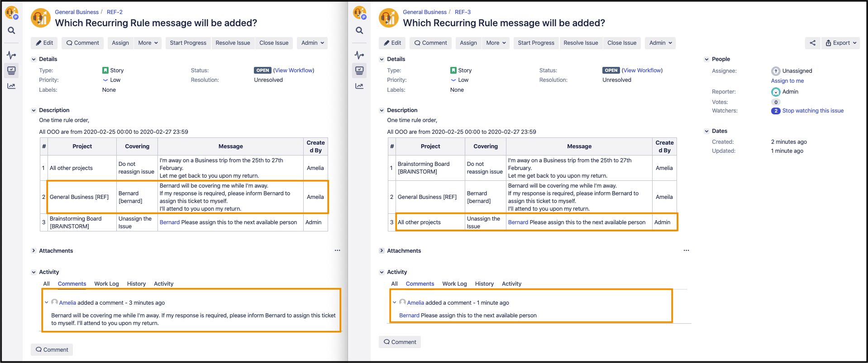Click the search icon in left sidebar
The image size is (868, 363).
(11, 31)
